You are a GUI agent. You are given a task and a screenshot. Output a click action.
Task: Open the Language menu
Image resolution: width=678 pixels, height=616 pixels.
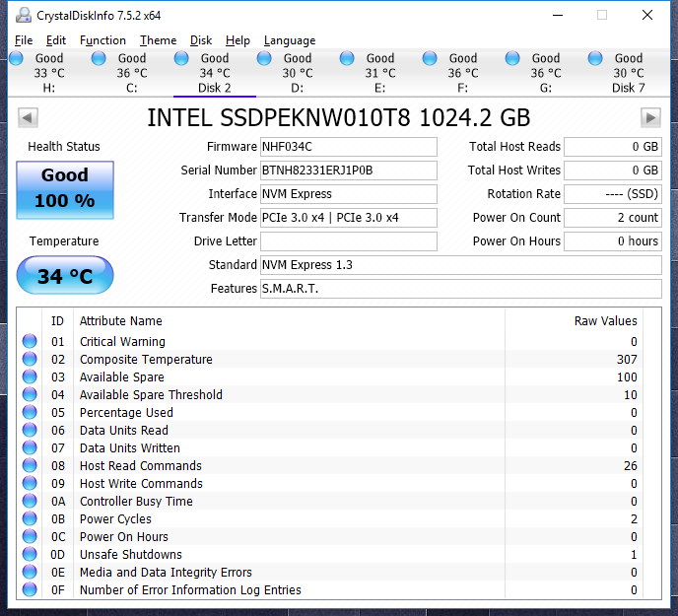(289, 40)
